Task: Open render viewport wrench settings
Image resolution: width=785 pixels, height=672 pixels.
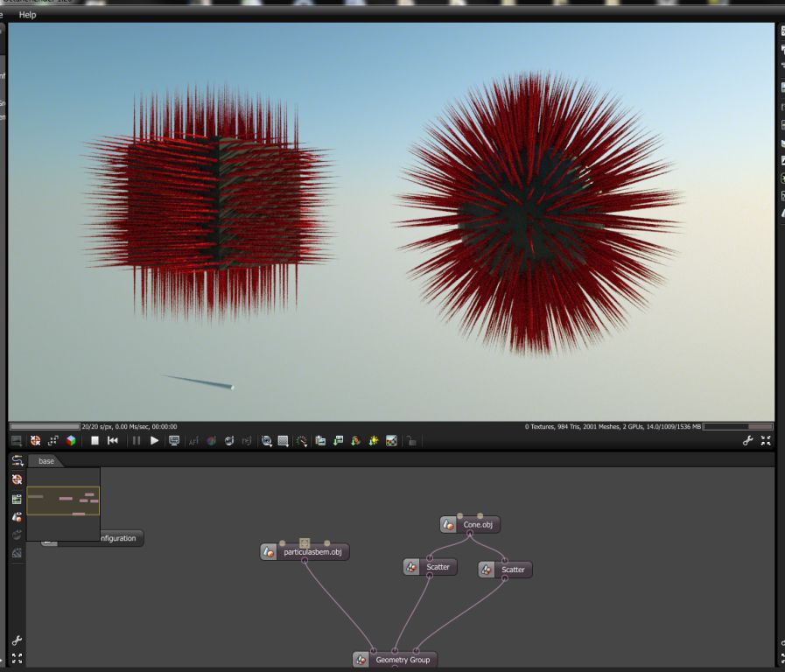Action: click(747, 441)
